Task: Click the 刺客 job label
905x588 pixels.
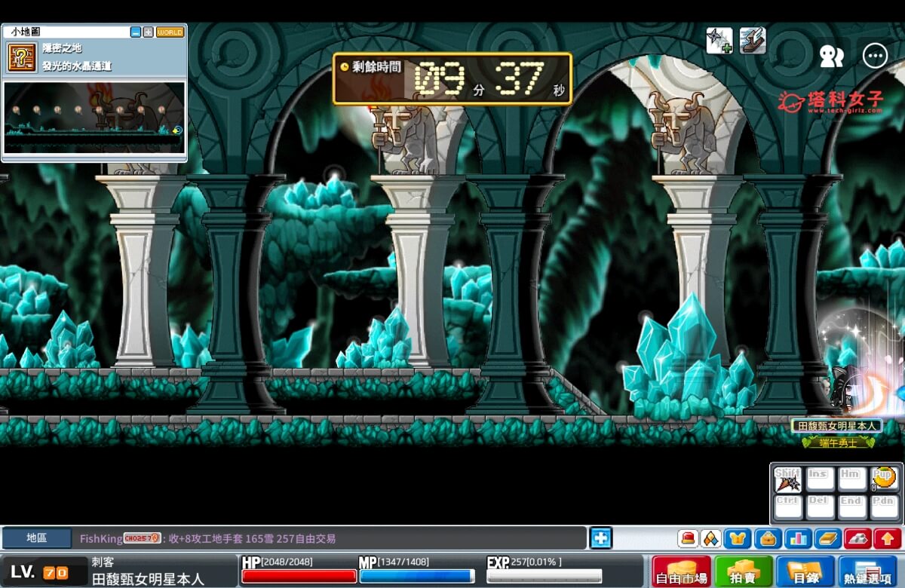Action: [105, 562]
